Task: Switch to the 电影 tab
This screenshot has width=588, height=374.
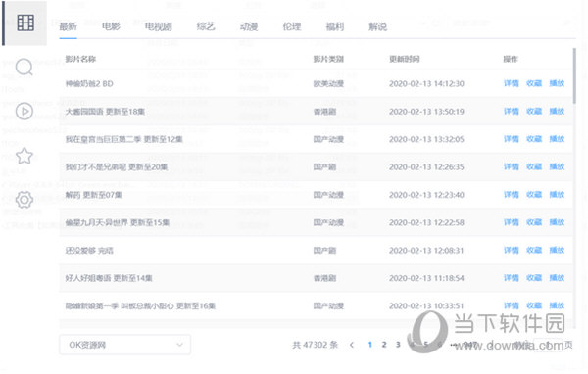Action: coord(111,26)
